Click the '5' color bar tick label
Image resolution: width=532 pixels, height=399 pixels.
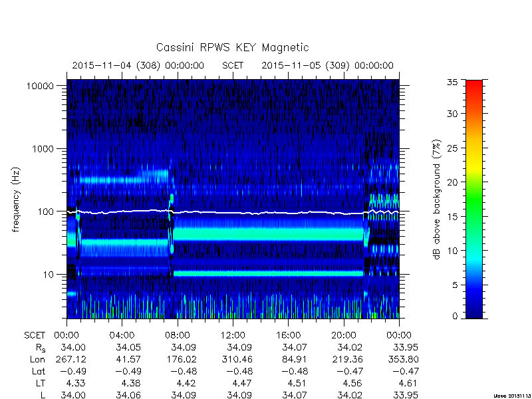(455, 285)
